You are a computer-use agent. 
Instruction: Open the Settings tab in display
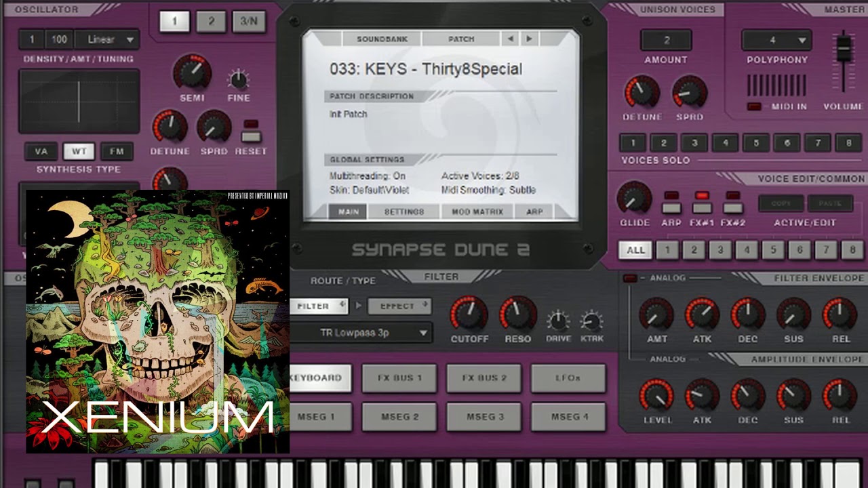(x=404, y=212)
